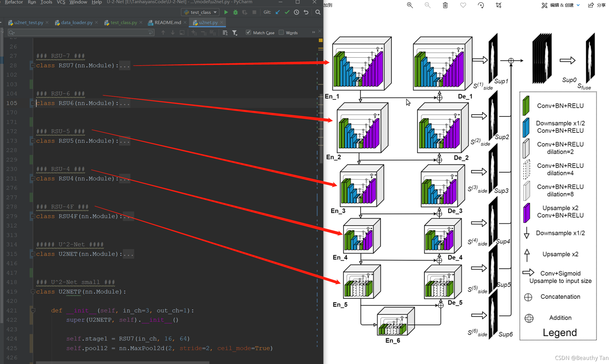The height and width of the screenshot is (364, 613).
Task: Click the trash delete icon in viewer
Action: [445, 5]
